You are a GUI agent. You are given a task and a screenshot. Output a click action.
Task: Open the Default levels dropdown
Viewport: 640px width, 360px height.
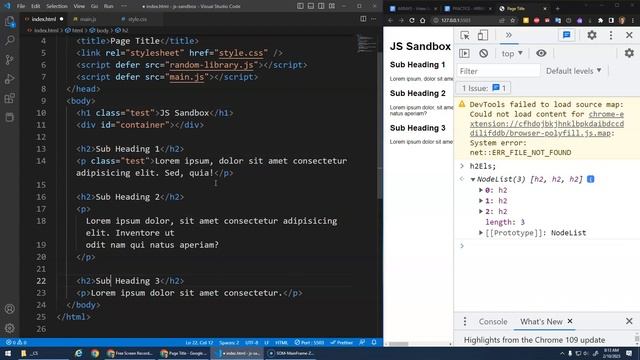pos(573,71)
